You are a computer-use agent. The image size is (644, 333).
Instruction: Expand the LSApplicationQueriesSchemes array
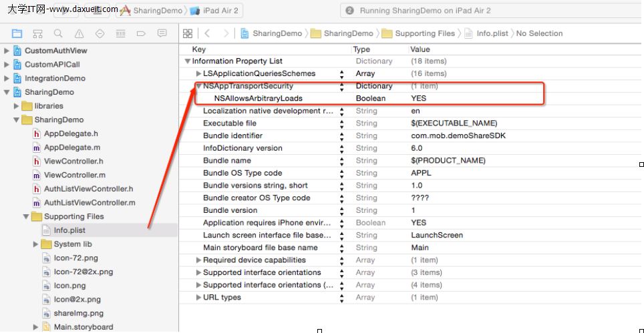(198, 73)
